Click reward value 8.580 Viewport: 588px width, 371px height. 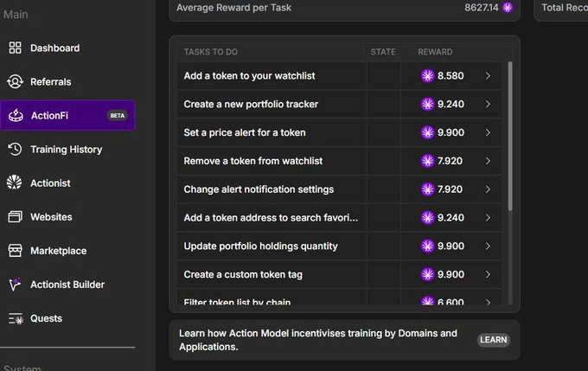(451, 76)
